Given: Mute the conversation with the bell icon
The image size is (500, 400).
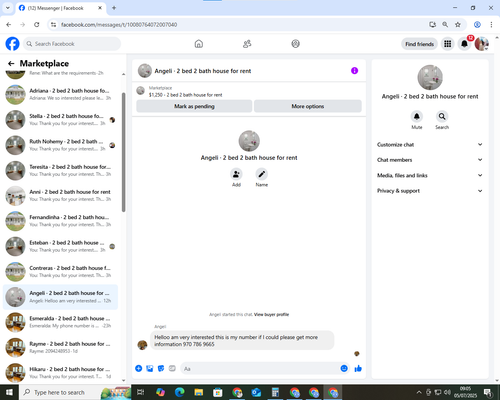Looking at the screenshot, I should [x=417, y=116].
